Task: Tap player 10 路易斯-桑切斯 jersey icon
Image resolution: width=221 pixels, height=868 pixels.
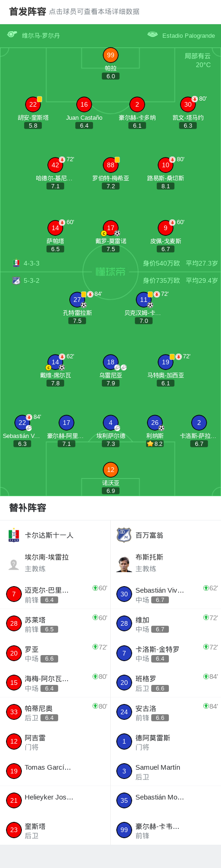Action: 166,165
